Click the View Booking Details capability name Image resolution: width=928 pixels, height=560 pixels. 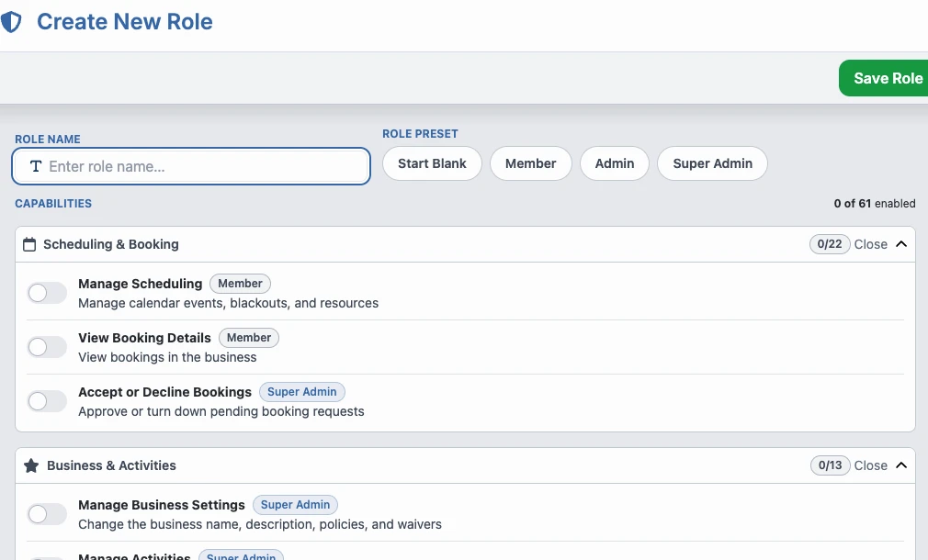coord(144,338)
